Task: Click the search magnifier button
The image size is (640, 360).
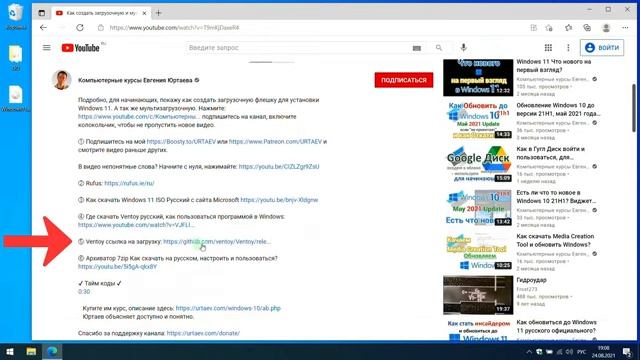Action: click(439, 48)
